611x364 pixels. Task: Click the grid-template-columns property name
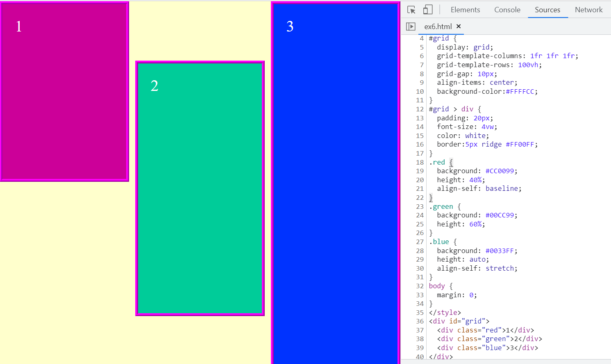click(x=479, y=56)
